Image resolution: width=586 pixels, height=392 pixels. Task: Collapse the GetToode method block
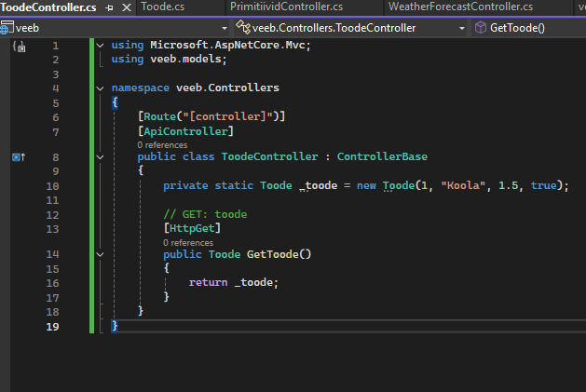pos(153,254)
